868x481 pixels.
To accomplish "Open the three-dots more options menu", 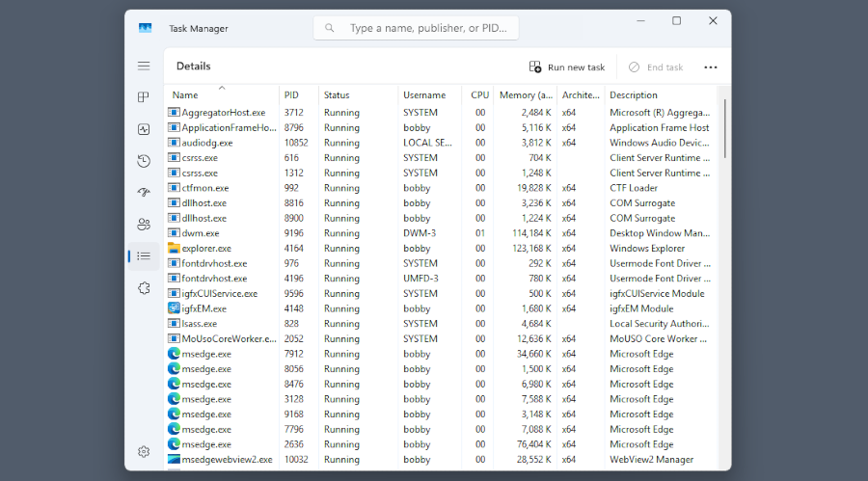I will click(x=710, y=67).
